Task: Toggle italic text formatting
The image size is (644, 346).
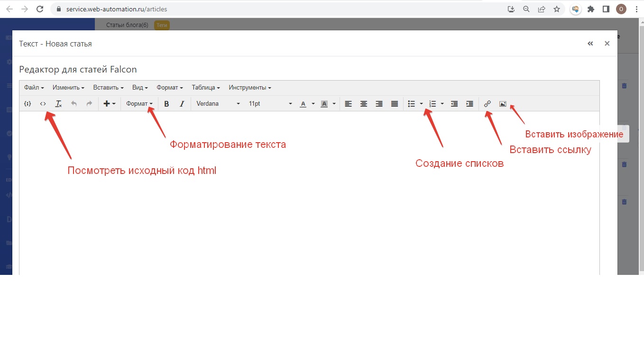Action: click(182, 104)
